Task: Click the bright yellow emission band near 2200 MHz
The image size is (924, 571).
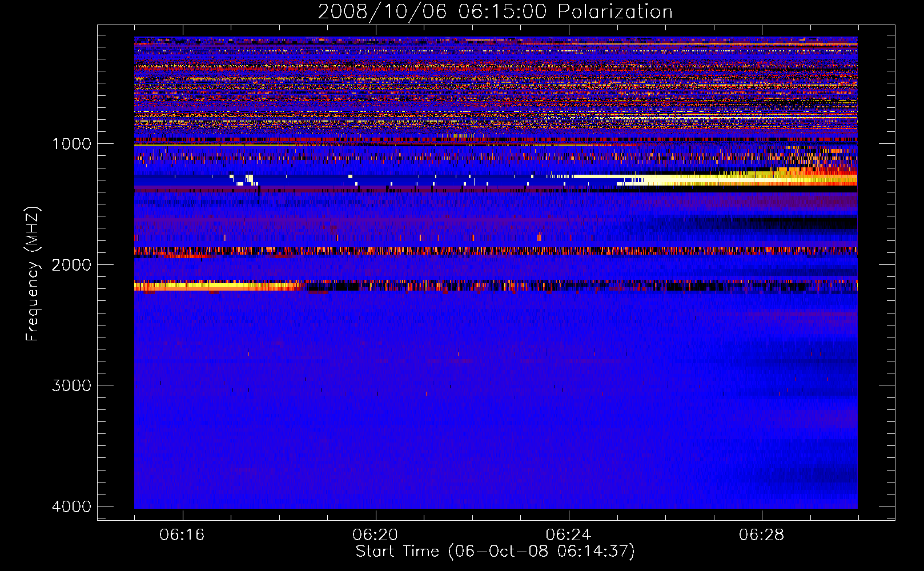Action: 217,286
